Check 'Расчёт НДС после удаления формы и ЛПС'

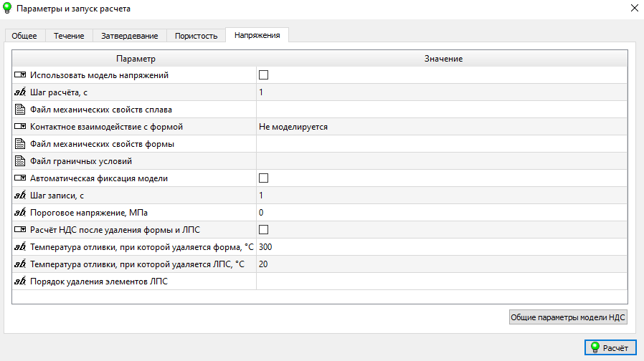pyautogui.click(x=263, y=230)
